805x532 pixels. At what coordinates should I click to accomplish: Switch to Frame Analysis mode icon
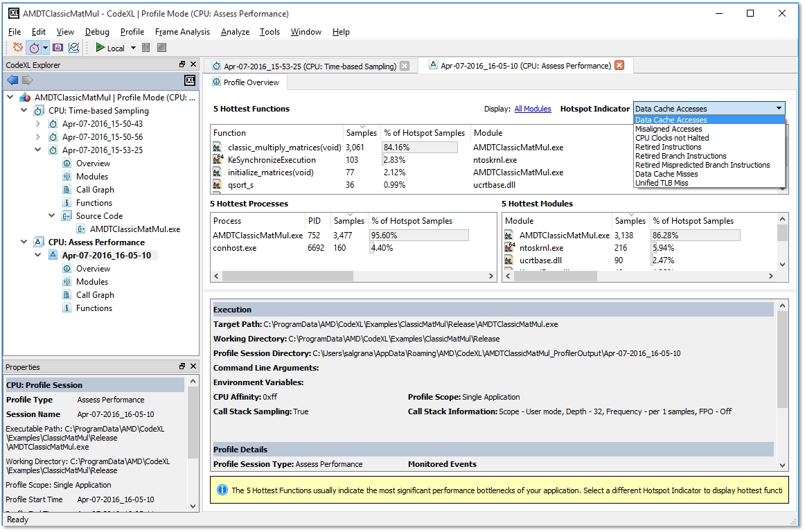click(58, 48)
